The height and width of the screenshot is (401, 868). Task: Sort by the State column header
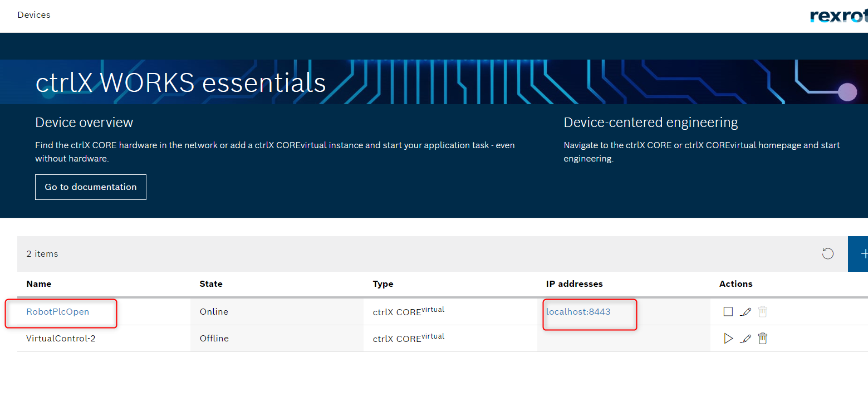(x=211, y=284)
